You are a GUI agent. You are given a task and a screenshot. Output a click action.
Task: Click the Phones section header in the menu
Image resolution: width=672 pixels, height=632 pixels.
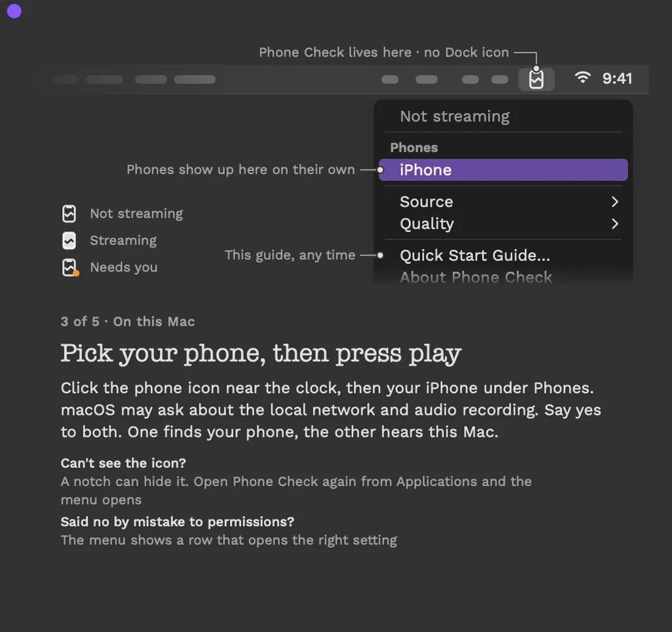[414, 148]
